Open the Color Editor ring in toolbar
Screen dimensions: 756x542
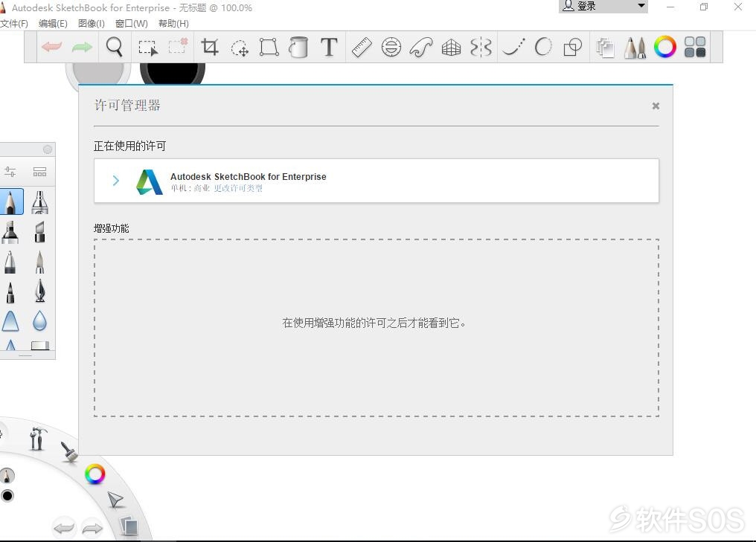(665, 48)
